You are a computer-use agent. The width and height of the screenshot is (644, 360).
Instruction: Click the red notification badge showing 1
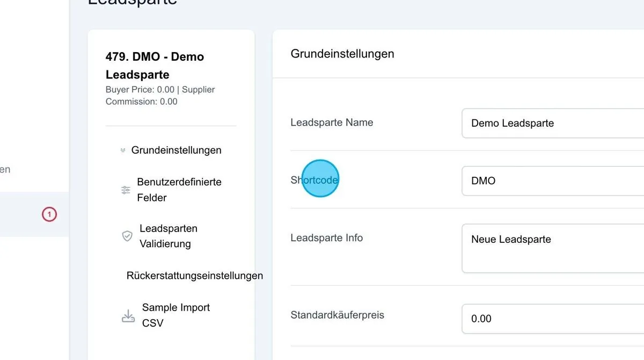(x=49, y=214)
